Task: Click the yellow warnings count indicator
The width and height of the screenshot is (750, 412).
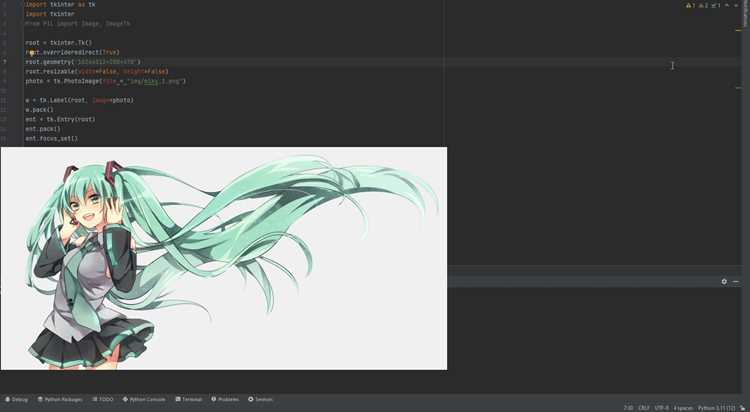Action: (x=691, y=6)
